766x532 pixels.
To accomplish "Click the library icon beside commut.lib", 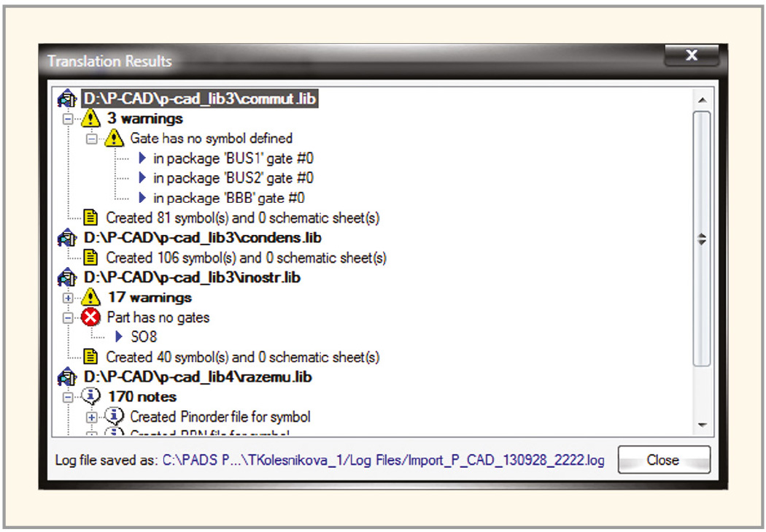I will (x=67, y=99).
